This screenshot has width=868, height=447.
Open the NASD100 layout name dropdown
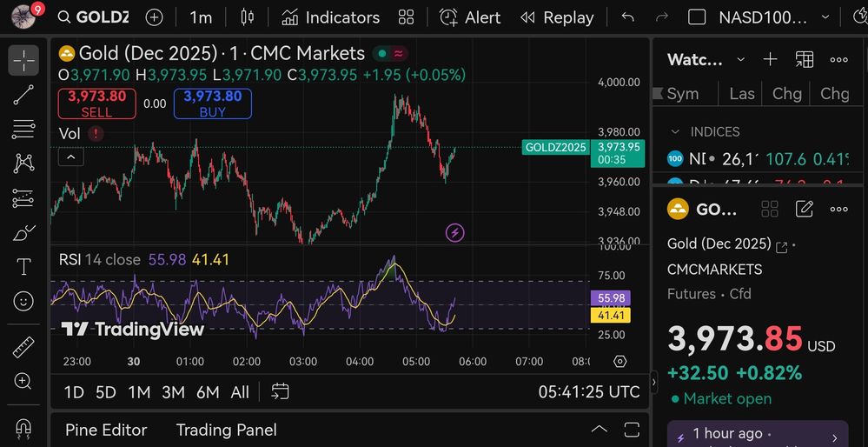(x=773, y=17)
